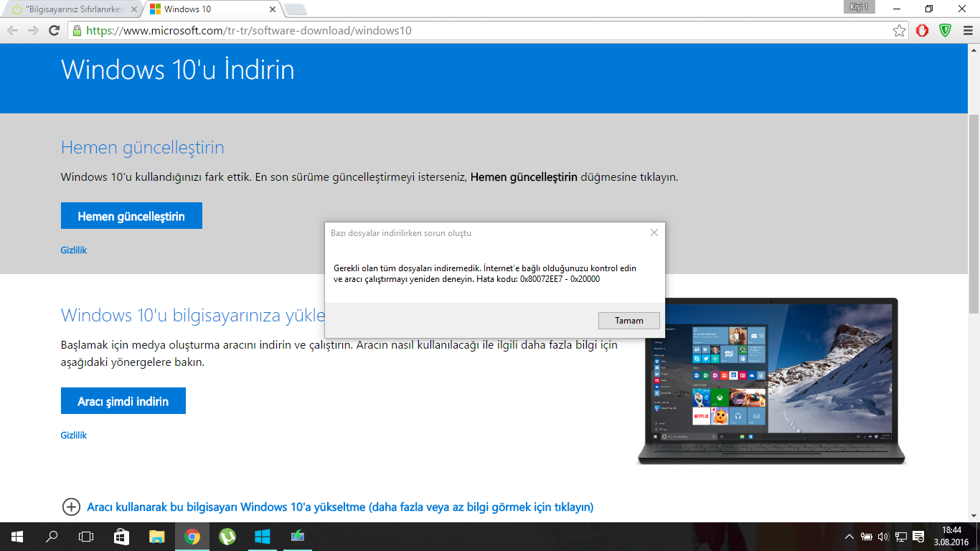Image resolution: width=980 pixels, height=551 pixels.
Task: Click the "Hemen güncelleştirin" section heading
Action: pos(143,148)
